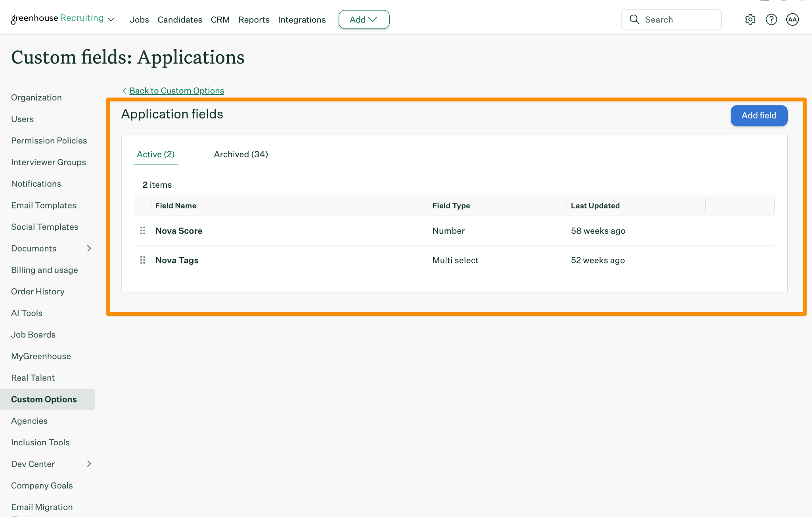Open Agencies in sidebar
This screenshot has height=517, width=812.
pyautogui.click(x=29, y=421)
